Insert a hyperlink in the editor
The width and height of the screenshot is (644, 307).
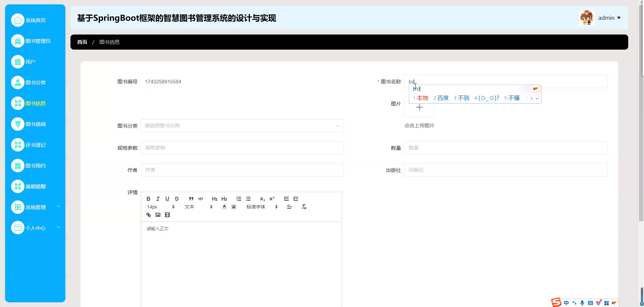149,215
